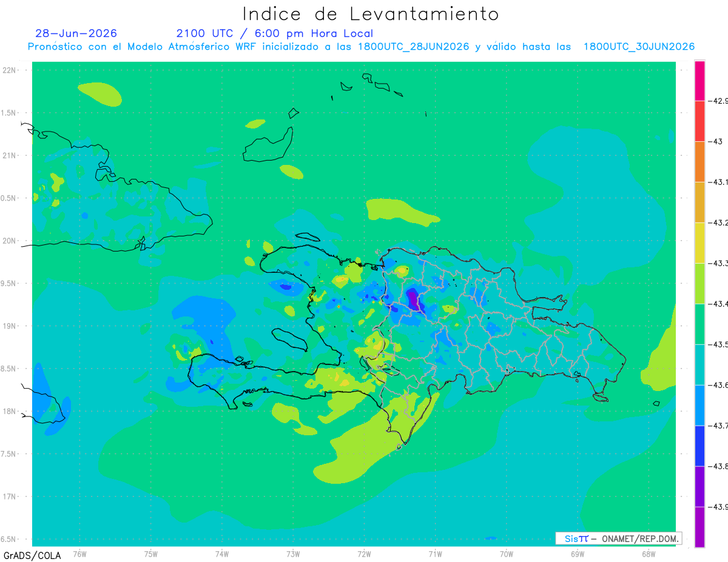Pick the light blue swatch between -43.6 and -43.7
The width and height of the screenshot is (728, 562).
coord(699,405)
